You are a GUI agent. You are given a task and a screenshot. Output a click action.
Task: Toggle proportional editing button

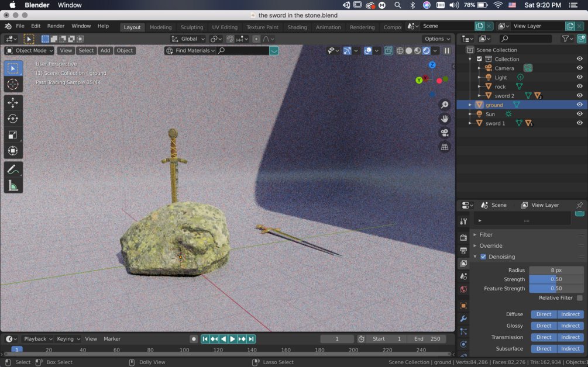(256, 39)
